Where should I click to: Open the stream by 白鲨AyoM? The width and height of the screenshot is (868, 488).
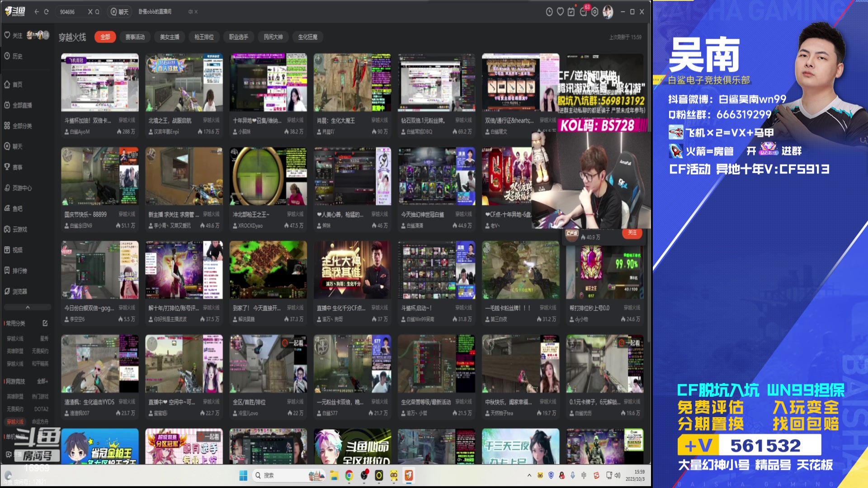click(100, 82)
